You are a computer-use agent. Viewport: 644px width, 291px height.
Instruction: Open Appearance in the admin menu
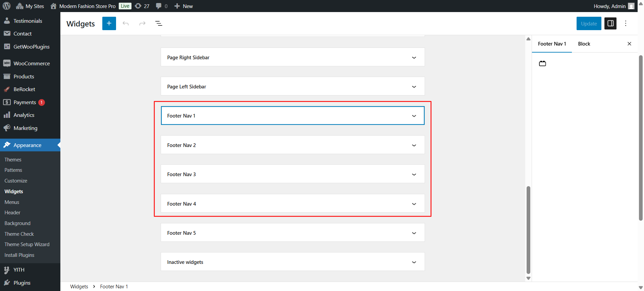point(30,145)
